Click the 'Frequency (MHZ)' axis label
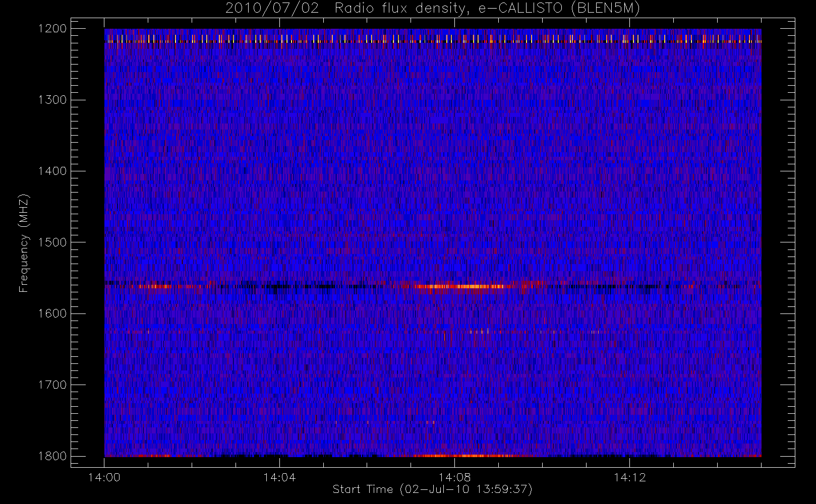Image resolution: width=816 pixels, height=504 pixels. (24, 243)
